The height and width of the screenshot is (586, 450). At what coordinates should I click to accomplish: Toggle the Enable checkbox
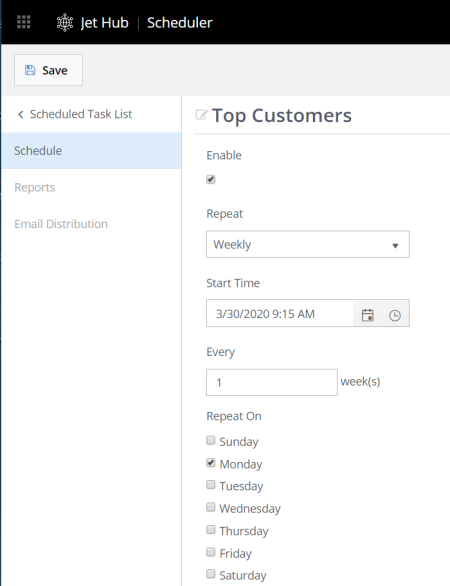tap(211, 179)
